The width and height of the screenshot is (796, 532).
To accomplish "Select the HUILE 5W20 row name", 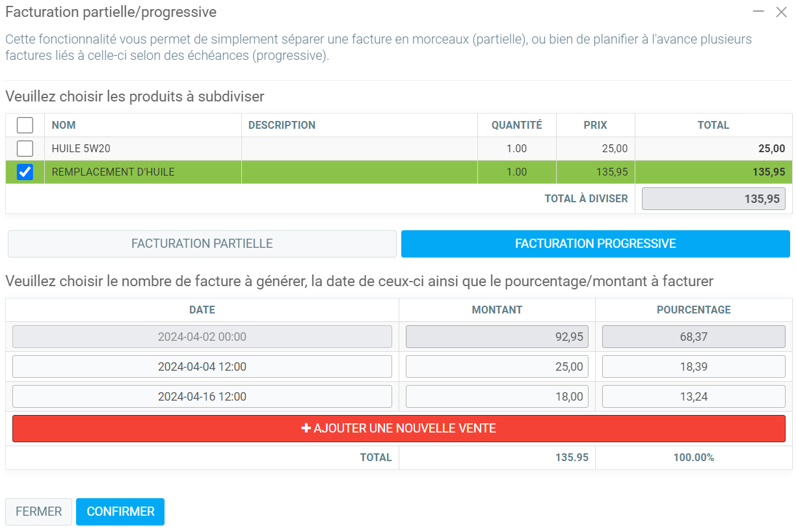I will point(81,149).
